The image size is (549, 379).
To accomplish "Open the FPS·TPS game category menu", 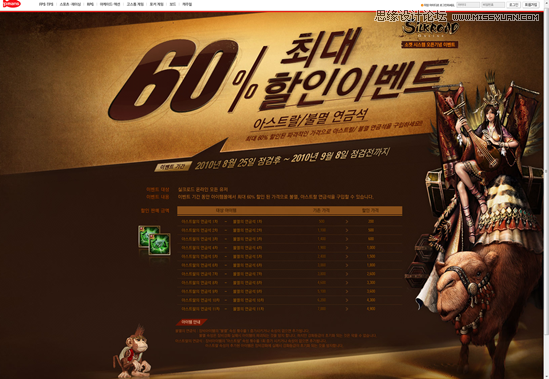I will (46, 5).
